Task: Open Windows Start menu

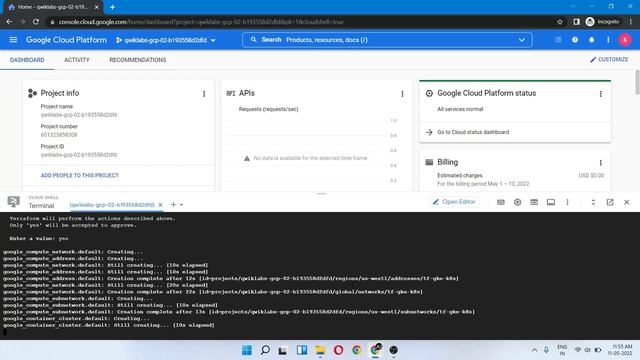Action: (x=247, y=350)
